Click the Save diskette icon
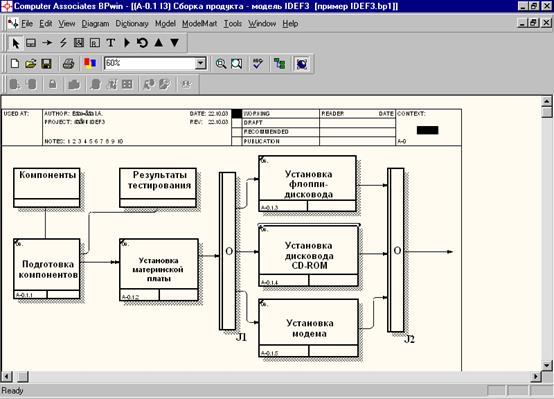This screenshot has height=399, width=554. coord(47,64)
